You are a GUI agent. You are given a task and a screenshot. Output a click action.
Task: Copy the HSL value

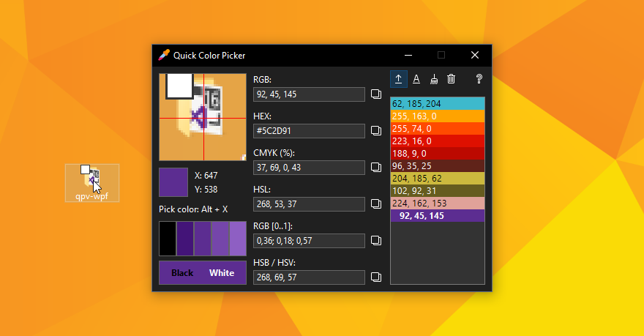376,204
